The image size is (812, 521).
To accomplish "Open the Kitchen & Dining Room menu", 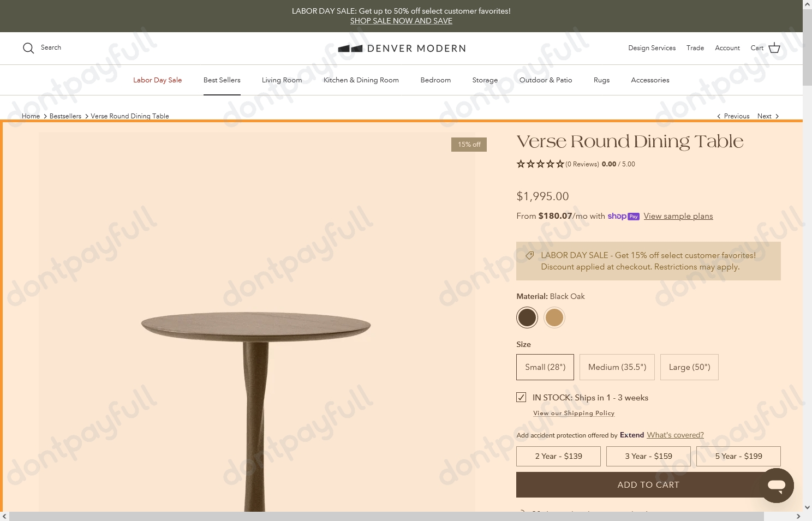I will pyautogui.click(x=361, y=80).
